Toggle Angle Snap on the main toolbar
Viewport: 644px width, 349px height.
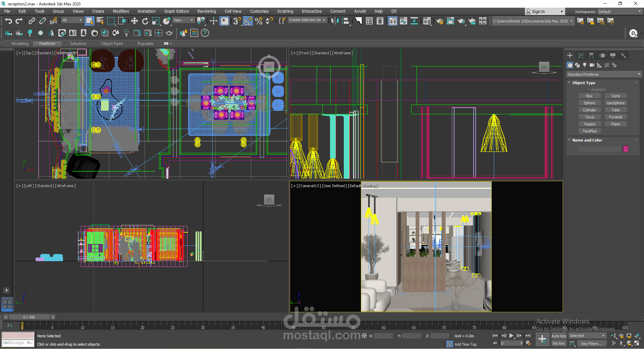[248, 21]
